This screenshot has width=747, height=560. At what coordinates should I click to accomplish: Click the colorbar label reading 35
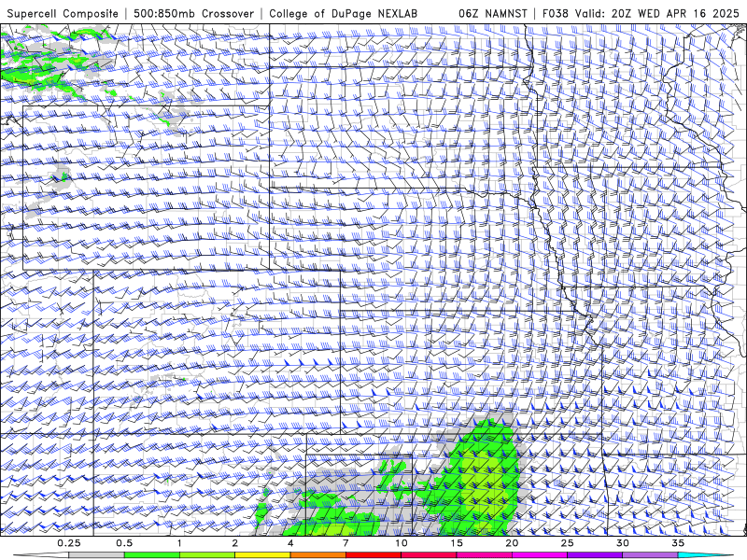[x=678, y=543]
